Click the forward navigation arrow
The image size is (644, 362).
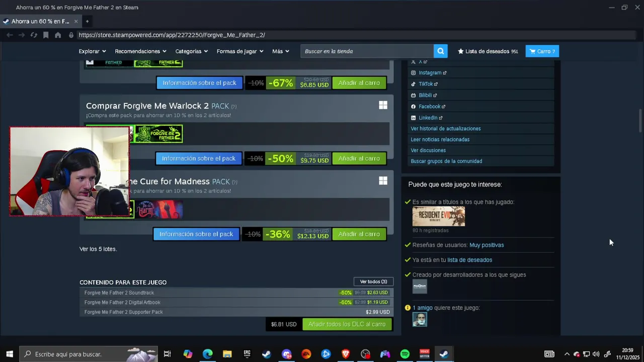coord(22,35)
